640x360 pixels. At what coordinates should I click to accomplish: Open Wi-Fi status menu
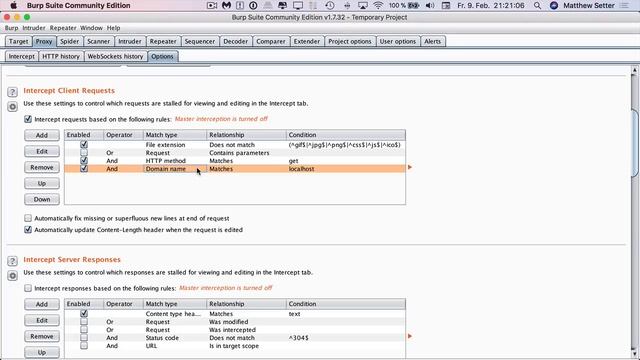(378, 5)
